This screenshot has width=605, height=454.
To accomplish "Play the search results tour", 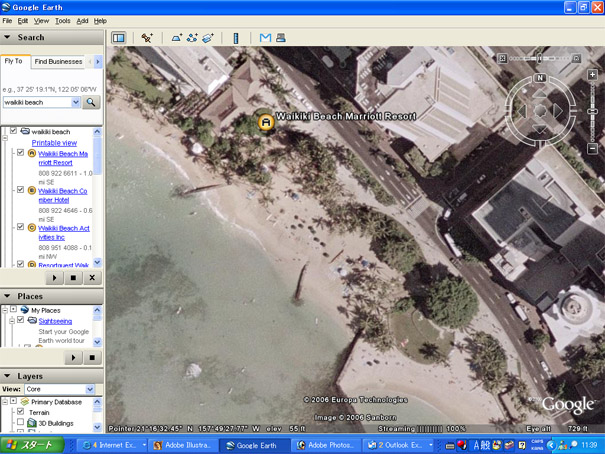I will (x=54, y=278).
